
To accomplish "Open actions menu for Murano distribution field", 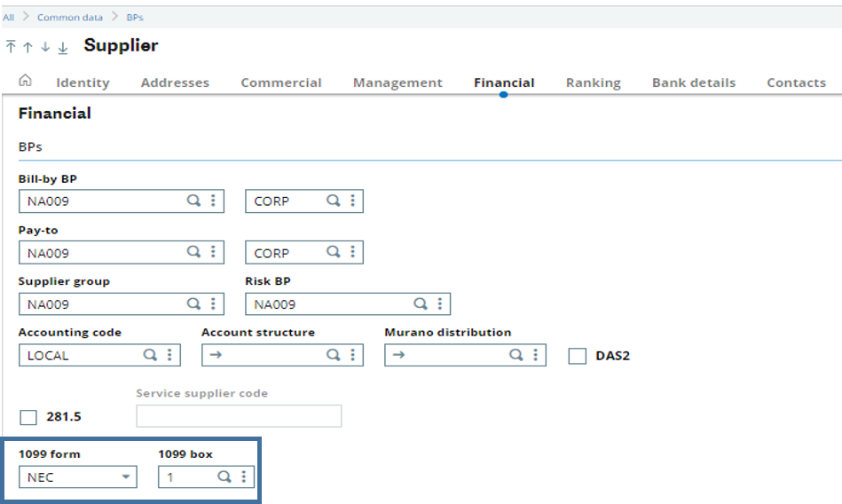I will tap(536, 355).
